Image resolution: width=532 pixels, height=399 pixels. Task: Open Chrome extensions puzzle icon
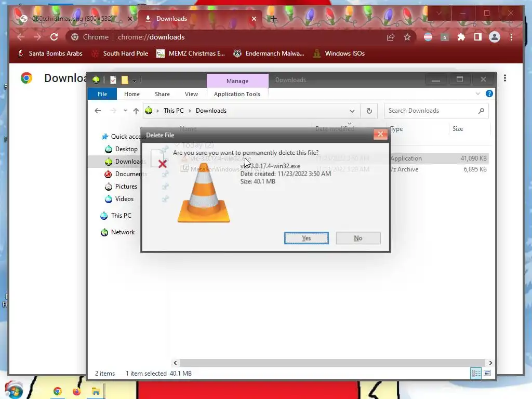pyautogui.click(x=461, y=37)
